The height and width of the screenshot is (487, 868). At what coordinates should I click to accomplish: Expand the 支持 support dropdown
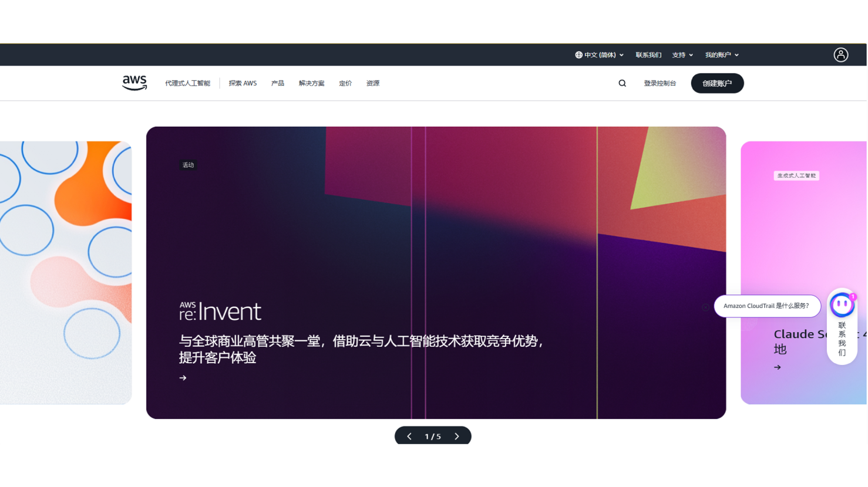click(x=682, y=55)
